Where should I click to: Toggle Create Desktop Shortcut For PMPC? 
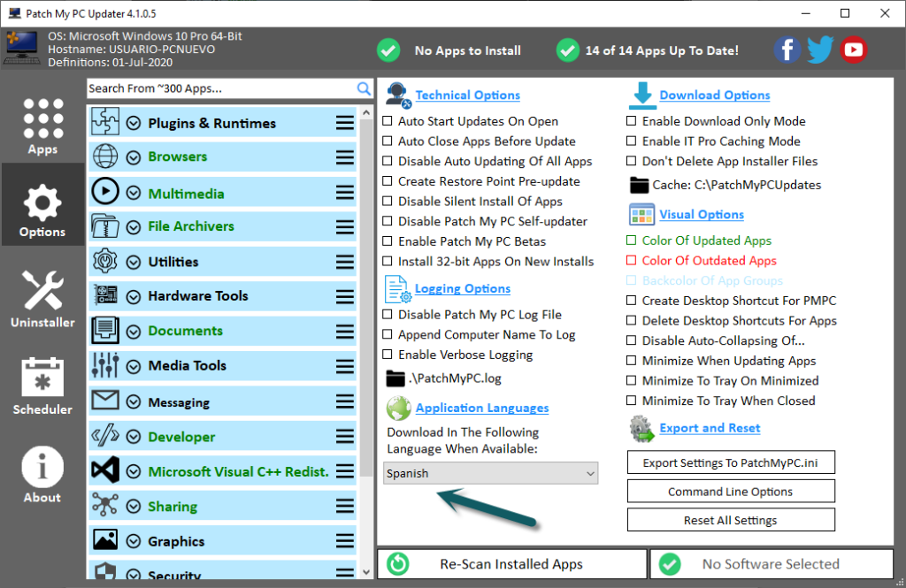(x=632, y=301)
